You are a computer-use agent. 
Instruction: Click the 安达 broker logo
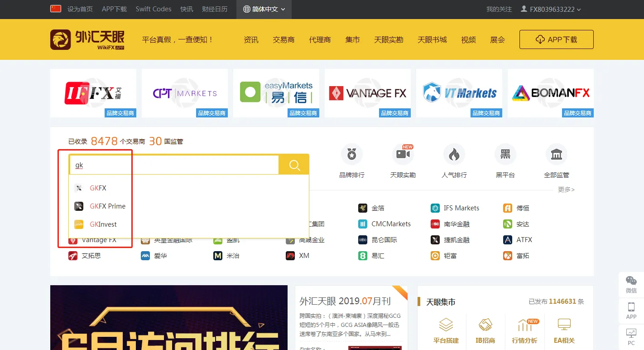[x=508, y=224]
